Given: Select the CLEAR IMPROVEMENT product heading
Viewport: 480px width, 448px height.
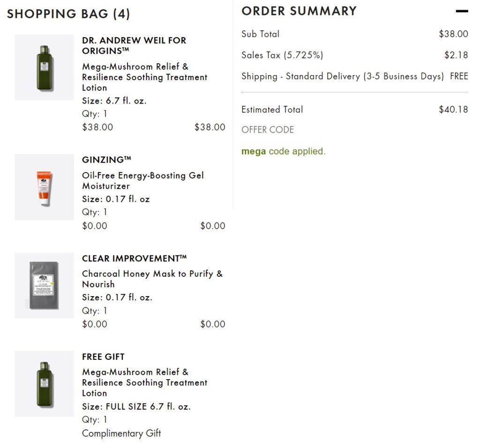Looking at the screenshot, I should tap(134, 258).
